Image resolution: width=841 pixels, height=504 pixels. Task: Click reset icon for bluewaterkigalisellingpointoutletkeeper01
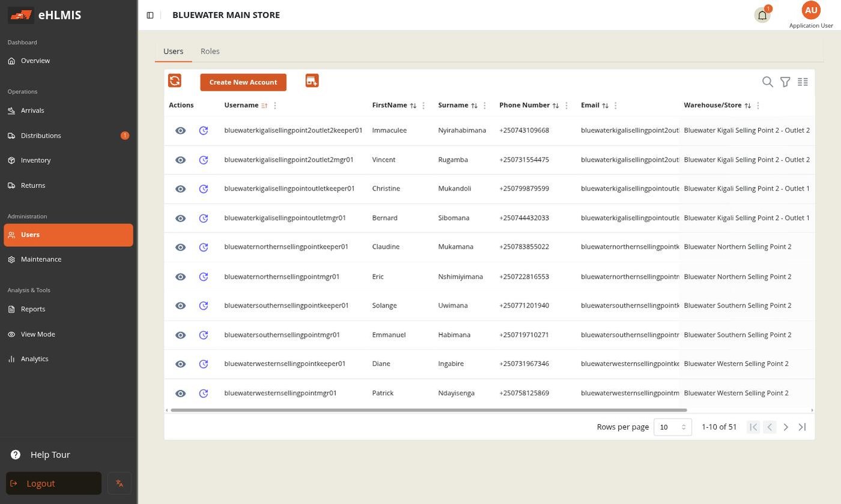tap(204, 189)
